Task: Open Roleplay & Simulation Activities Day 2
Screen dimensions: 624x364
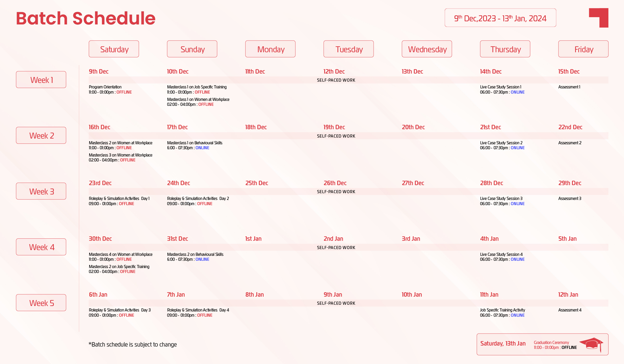Action: coord(198,199)
